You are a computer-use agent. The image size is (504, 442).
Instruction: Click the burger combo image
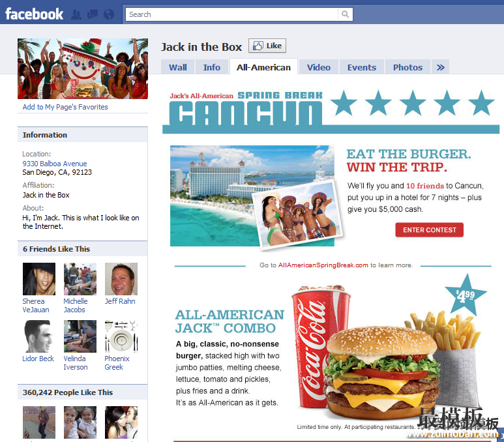point(386,352)
